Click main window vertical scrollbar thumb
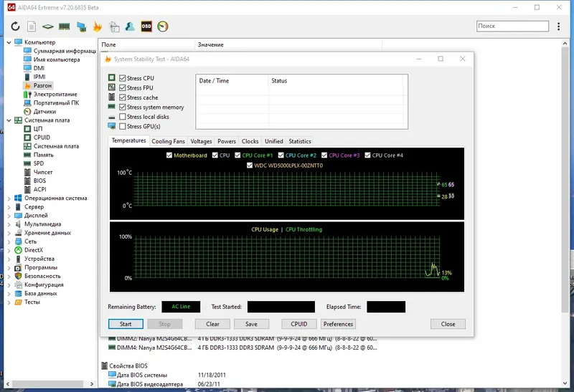This screenshot has height=392, width=574. click(x=565, y=180)
